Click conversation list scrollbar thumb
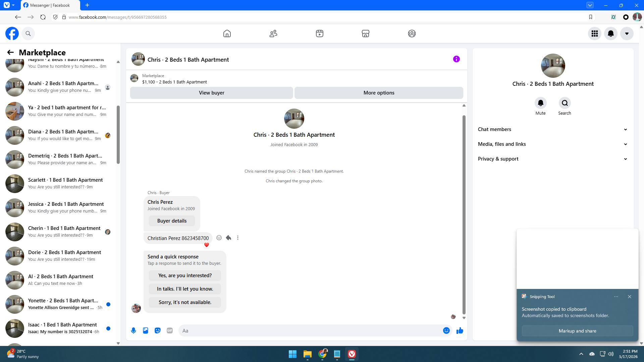The image size is (644, 362). (118, 135)
